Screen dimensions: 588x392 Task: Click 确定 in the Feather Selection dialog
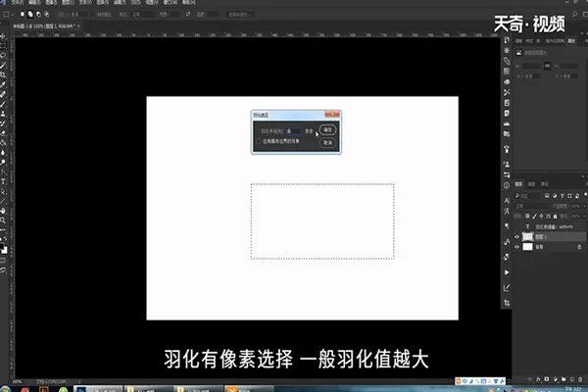coord(327,129)
